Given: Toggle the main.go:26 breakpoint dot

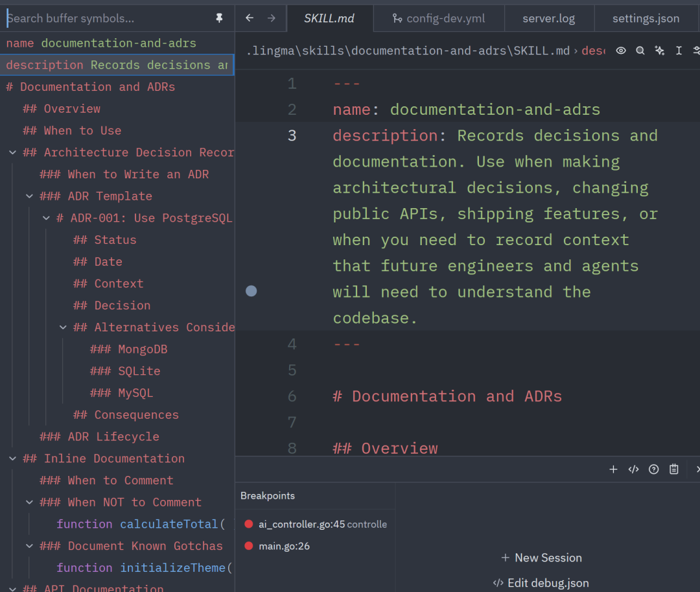Looking at the screenshot, I should pos(249,545).
